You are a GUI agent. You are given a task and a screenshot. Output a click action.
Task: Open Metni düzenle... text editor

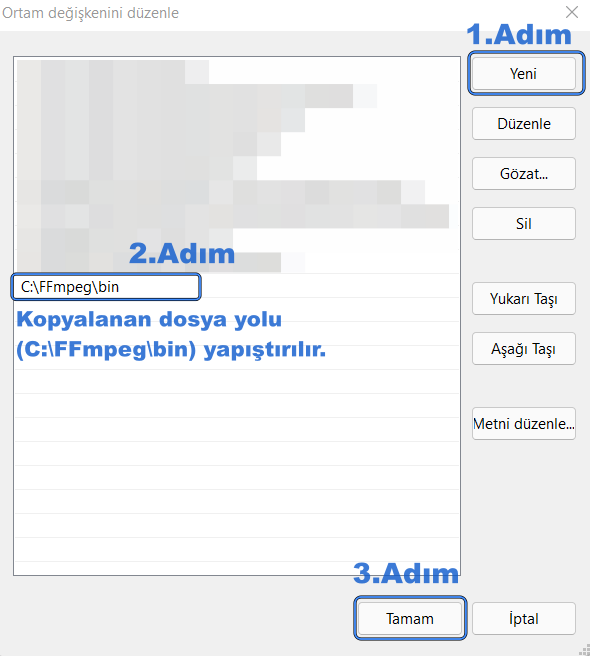click(x=524, y=424)
